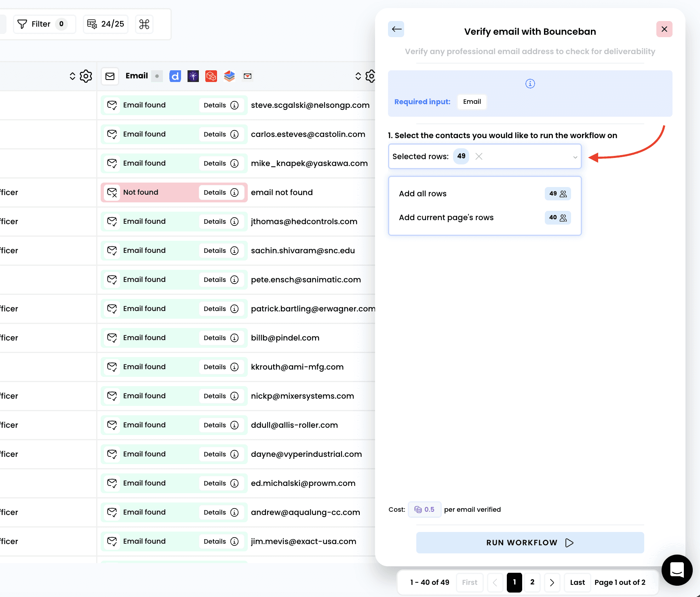Click email steve.scgalski@nelsongp.com
This screenshot has width=700, height=597.
310,105
